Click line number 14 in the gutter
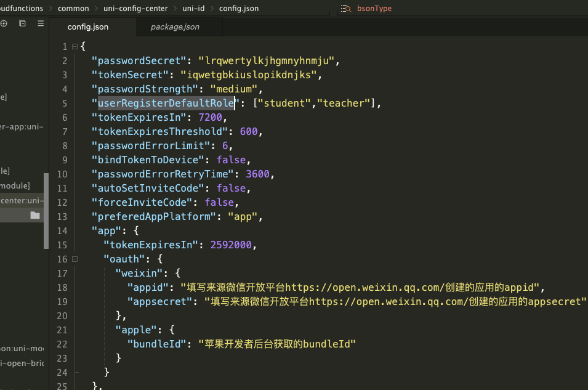The height and width of the screenshot is (390, 588). point(62,230)
